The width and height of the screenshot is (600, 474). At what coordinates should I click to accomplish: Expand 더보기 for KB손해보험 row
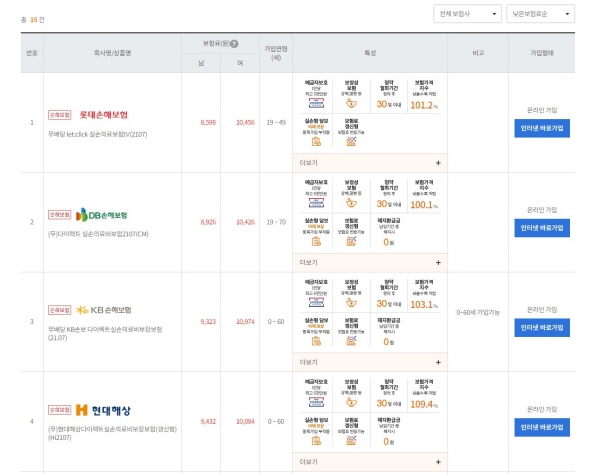pyautogui.click(x=370, y=362)
